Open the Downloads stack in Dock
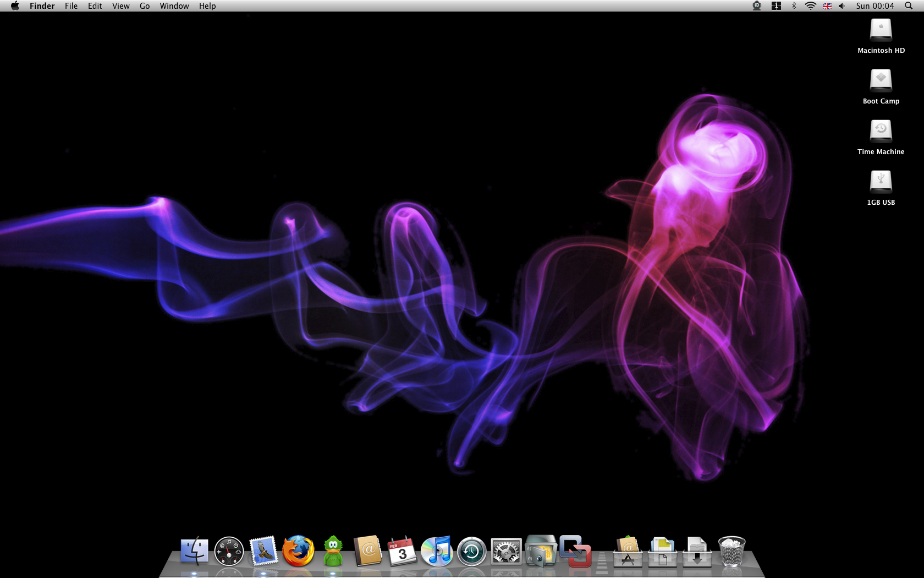The height and width of the screenshot is (578, 924). (697, 552)
